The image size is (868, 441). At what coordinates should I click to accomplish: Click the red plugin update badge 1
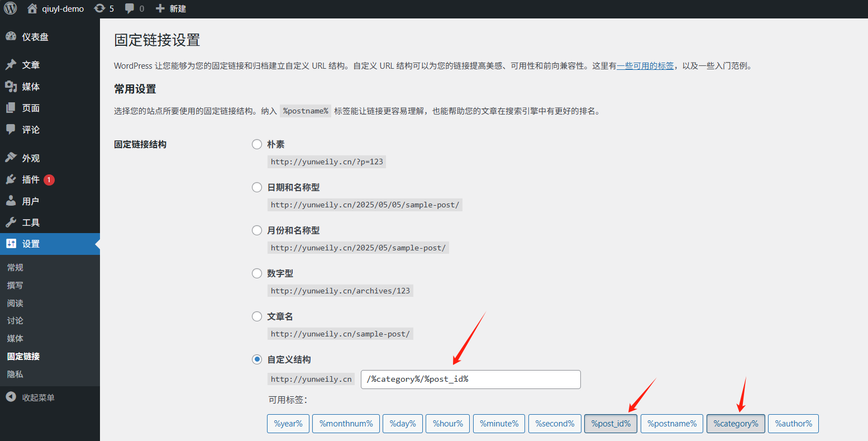click(49, 179)
